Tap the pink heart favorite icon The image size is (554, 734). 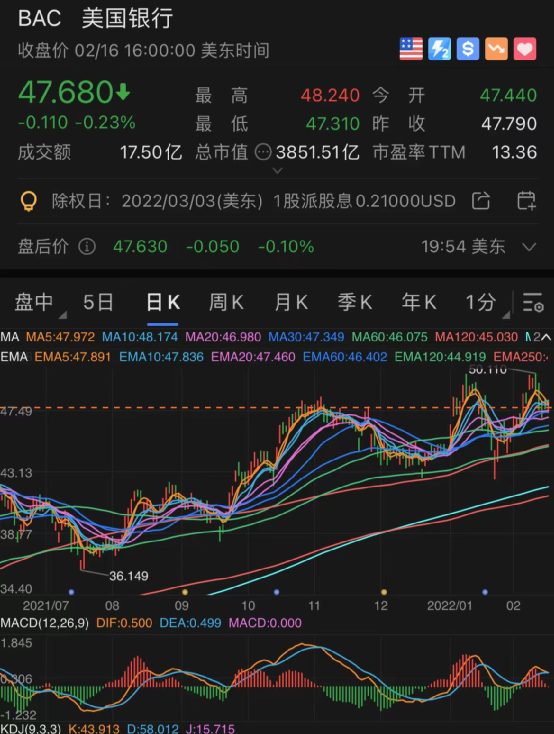point(525,49)
